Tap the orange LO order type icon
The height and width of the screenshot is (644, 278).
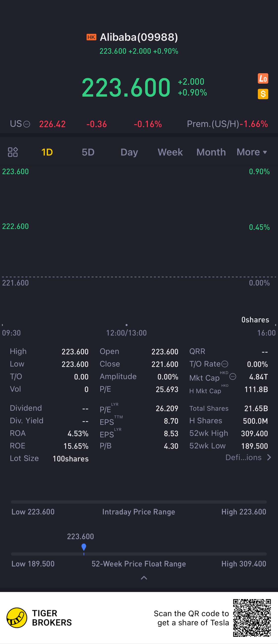[263, 79]
